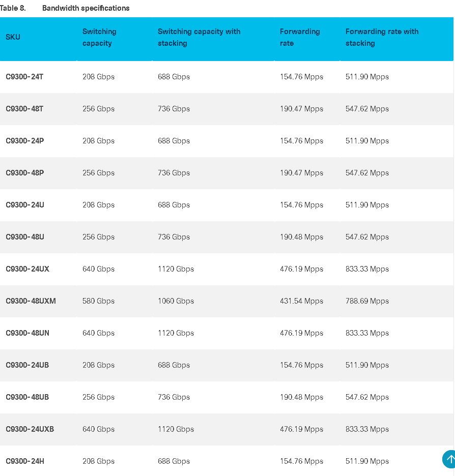Screen dimensions: 455x476
Task: Select the C9300-24UX SKU cell
Action: coord(27,269)
